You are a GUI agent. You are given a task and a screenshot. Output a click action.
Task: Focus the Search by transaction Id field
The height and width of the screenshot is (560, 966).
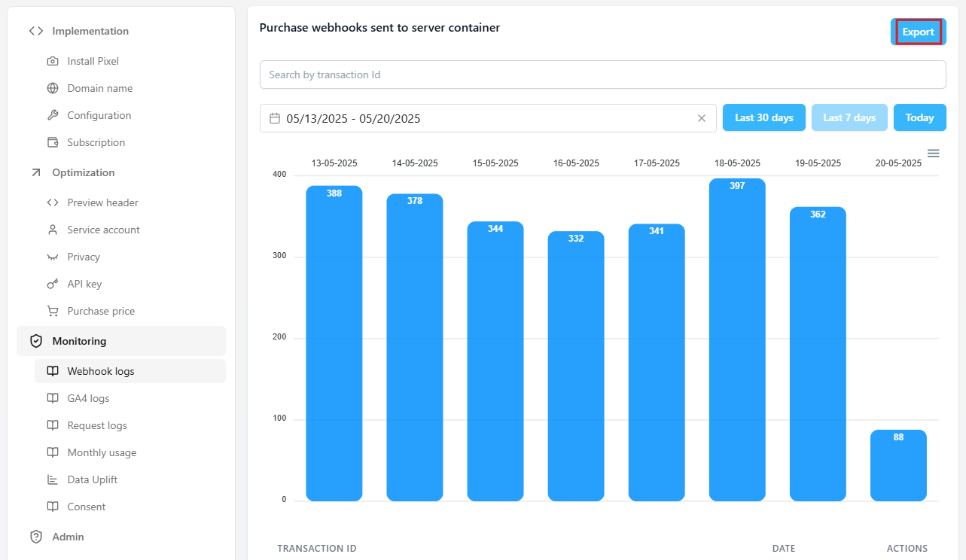coord(602,75)
